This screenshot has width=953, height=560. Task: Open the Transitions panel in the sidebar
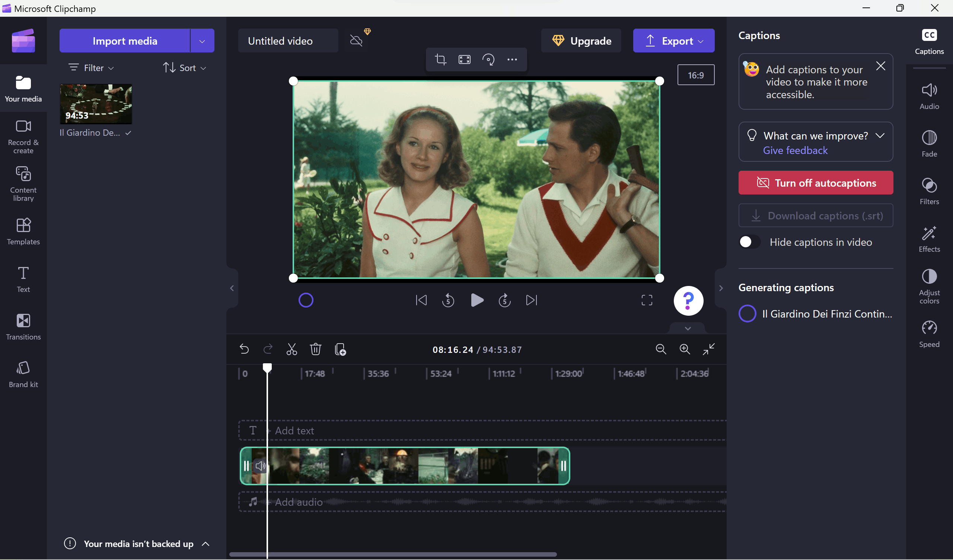[23, 327]
